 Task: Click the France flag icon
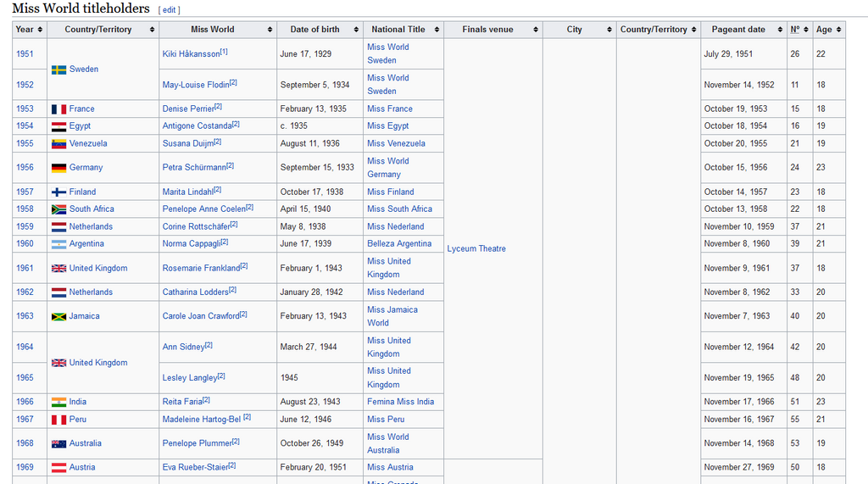pos(58,109)
